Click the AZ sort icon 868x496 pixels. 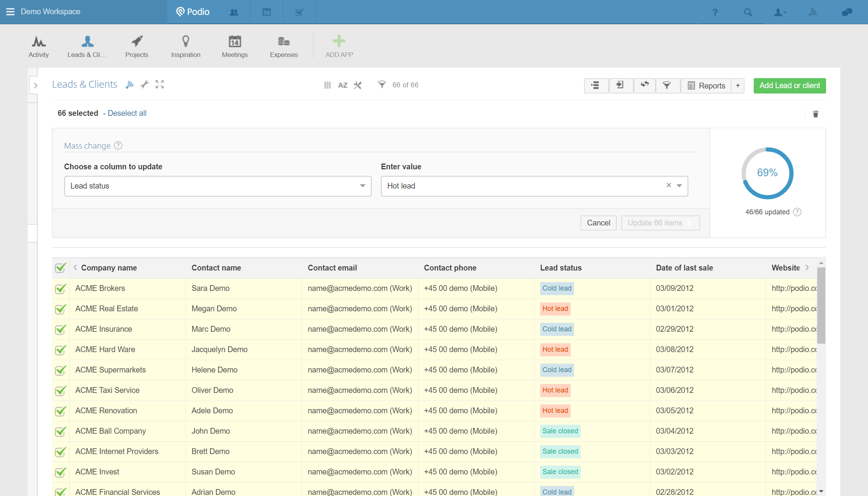[x=342, y=85]
